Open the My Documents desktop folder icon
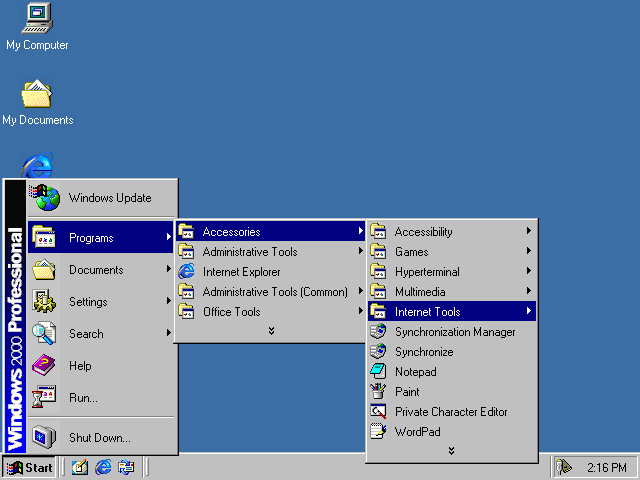The height and width of the screenshot is (480, 640). (37, 95)
